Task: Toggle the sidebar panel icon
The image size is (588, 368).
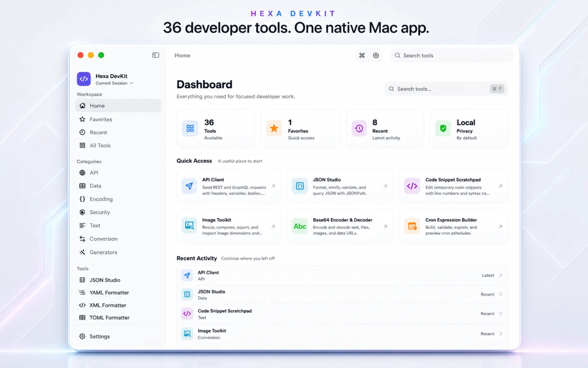Action: pos(156,55)
